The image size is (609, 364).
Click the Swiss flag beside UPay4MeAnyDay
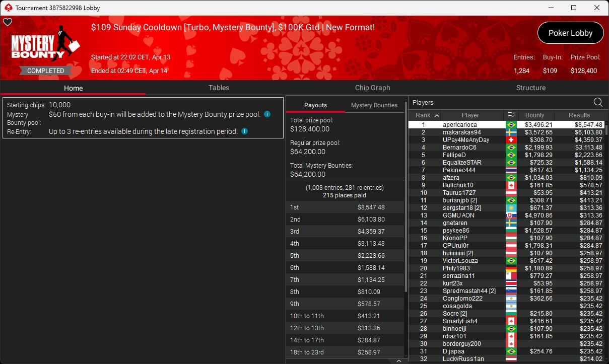(x=511, y=140)
